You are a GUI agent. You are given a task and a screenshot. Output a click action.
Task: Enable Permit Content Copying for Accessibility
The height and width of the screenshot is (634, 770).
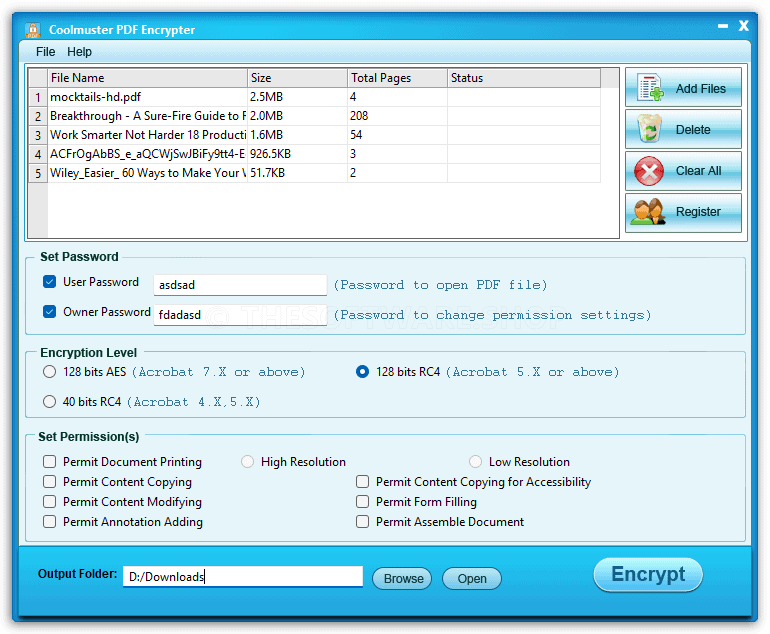click(362, 482)
